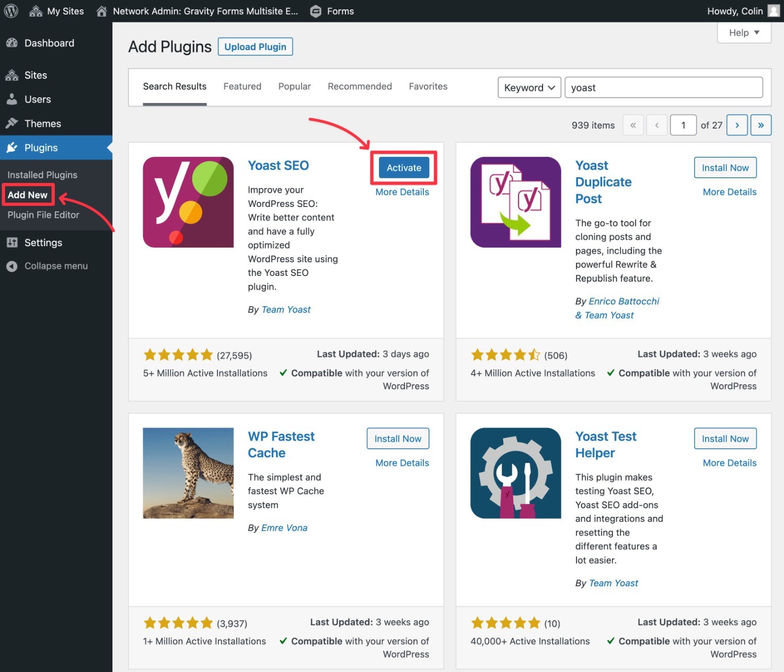Open the Yoast SEO plugin logo
The height and width of the screenshot is (672, 784).
(x=188, y=202)
